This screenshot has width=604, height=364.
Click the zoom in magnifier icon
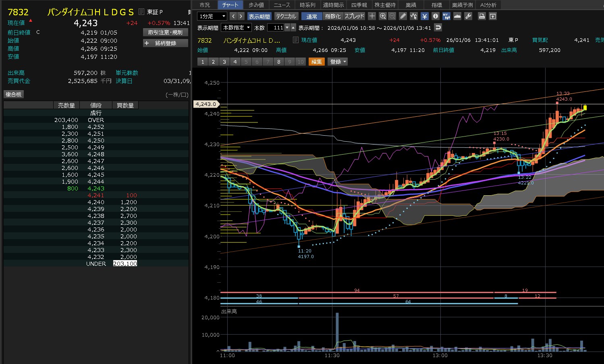coord(383,16)
